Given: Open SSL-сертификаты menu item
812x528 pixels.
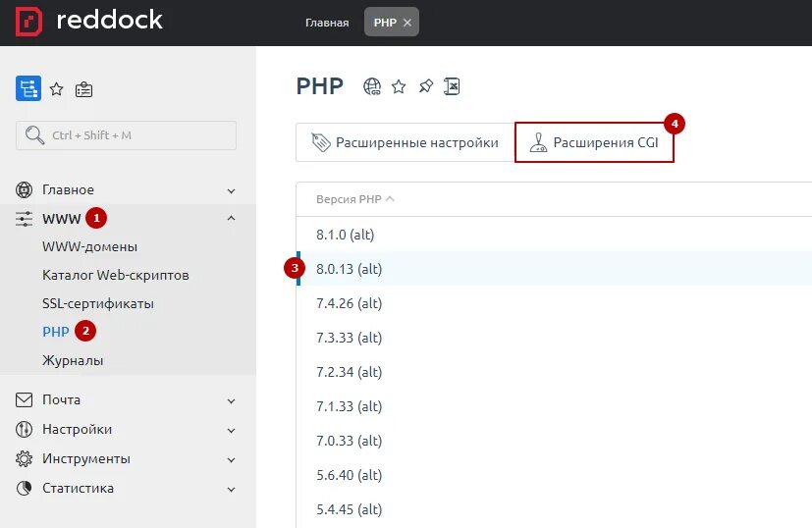Looking at the screenshot, I should tap(98, 303).
